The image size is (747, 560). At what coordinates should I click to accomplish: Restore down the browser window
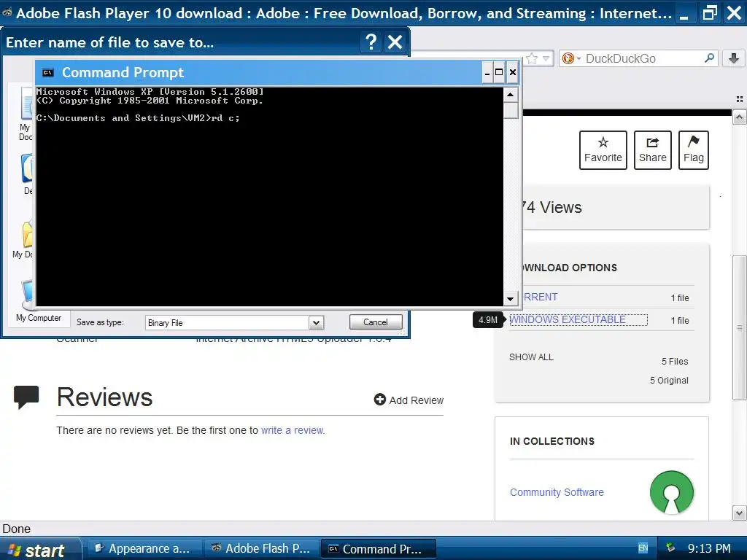pos(709,13)
